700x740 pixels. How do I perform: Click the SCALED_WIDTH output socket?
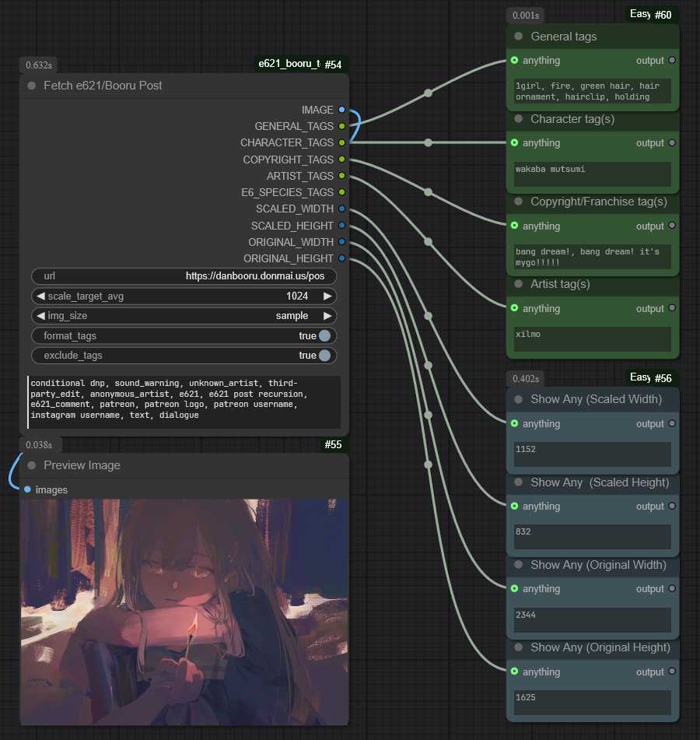(341, 209)
